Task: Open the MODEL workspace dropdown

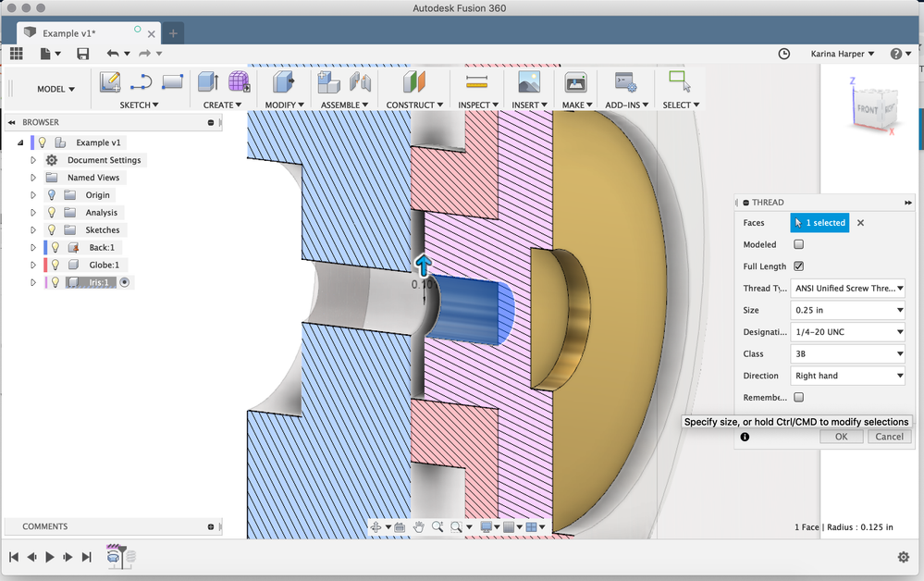Action: click(56, 89)
